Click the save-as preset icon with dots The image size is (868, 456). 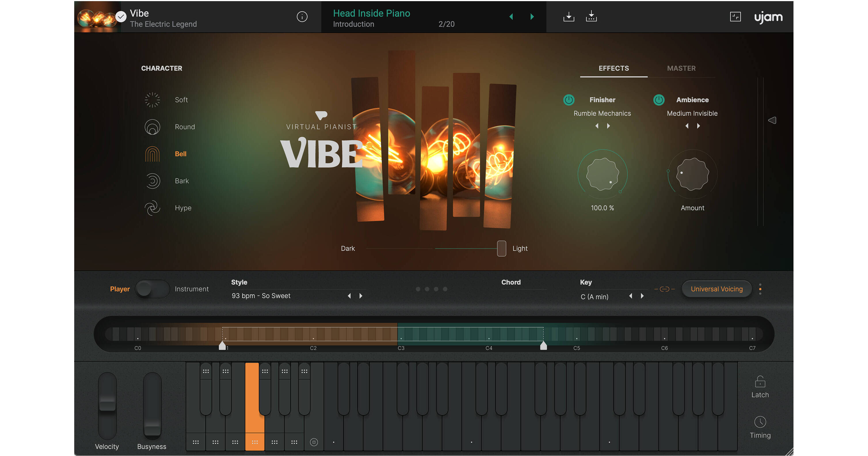[591, 16]
